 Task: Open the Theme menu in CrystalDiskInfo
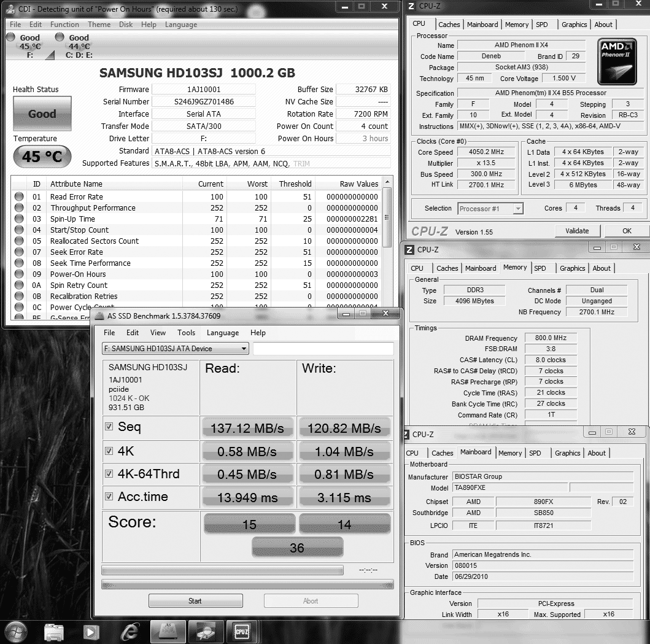[99, 25]
